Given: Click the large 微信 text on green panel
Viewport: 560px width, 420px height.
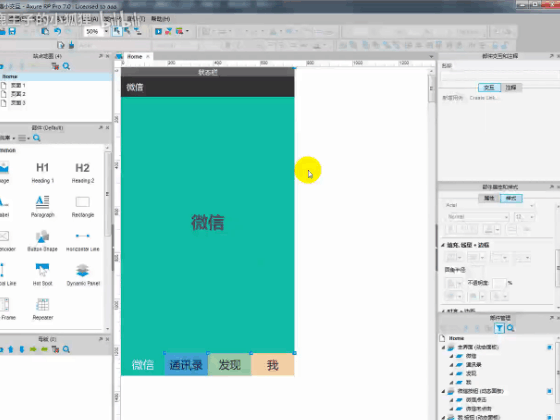Looking at the screenshot, I should pos(208,222).
